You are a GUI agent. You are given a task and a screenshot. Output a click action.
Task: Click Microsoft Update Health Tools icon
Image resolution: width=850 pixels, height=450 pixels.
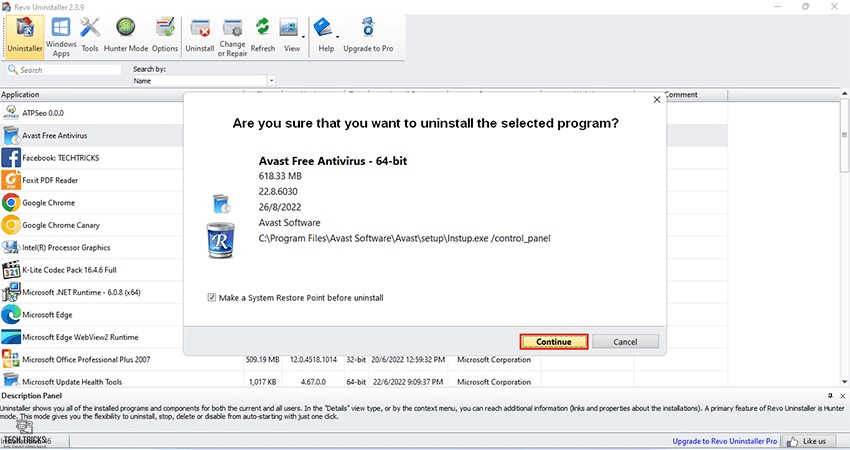(x=11, y=380)
